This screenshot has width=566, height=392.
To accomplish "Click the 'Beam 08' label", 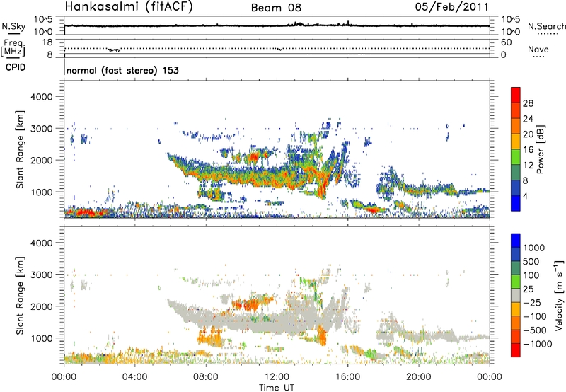I will 276,8.
